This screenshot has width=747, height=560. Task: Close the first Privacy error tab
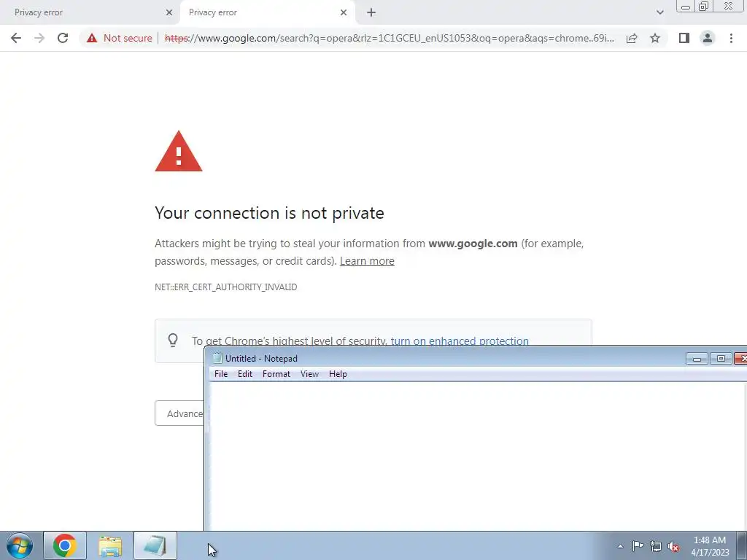(169, 13)
